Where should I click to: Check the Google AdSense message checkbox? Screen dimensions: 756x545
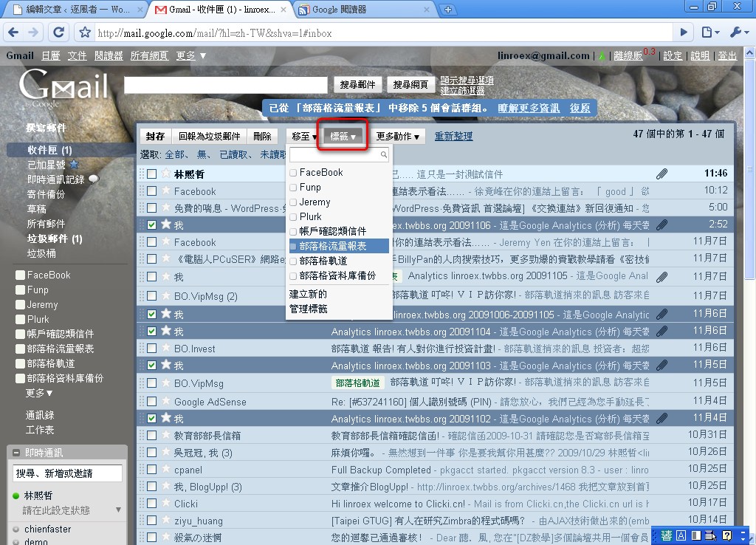[152, 401]
